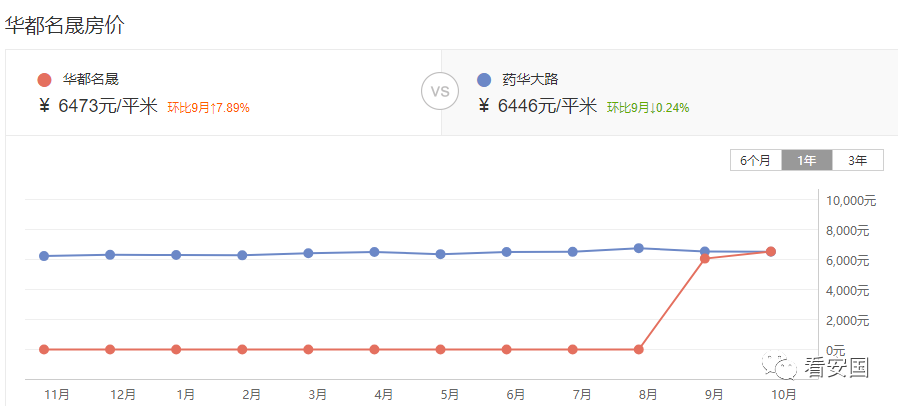Click the red data point at 9月
898x406 pixels.
click(705, 259)
